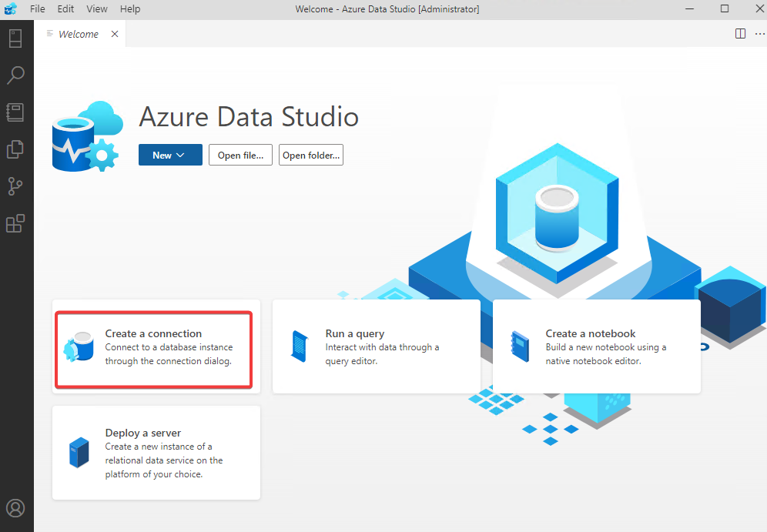Click the Accounts icon at bottom

15,508
